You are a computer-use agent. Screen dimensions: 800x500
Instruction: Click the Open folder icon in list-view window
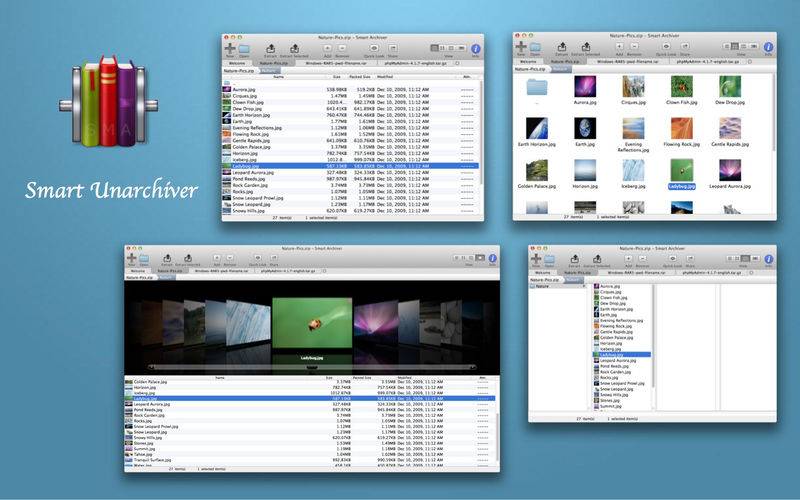244,49
